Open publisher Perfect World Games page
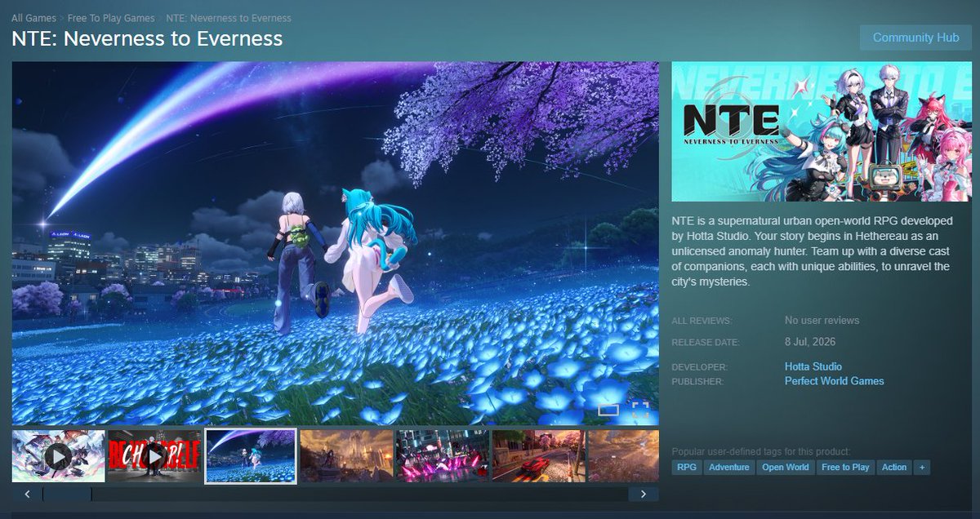The width and height of the screenshot is (980, 519). [x=834, y=381]
